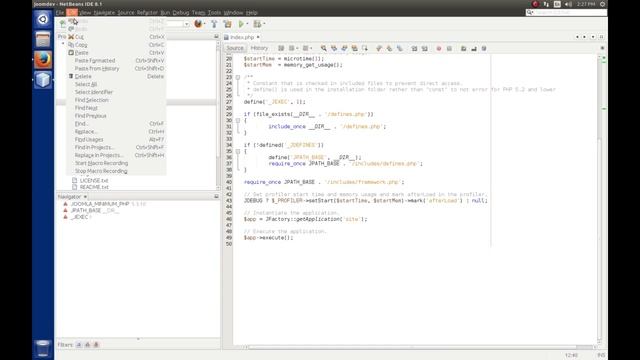Open the Ubuntu Dash home icon

click(43, 19)
